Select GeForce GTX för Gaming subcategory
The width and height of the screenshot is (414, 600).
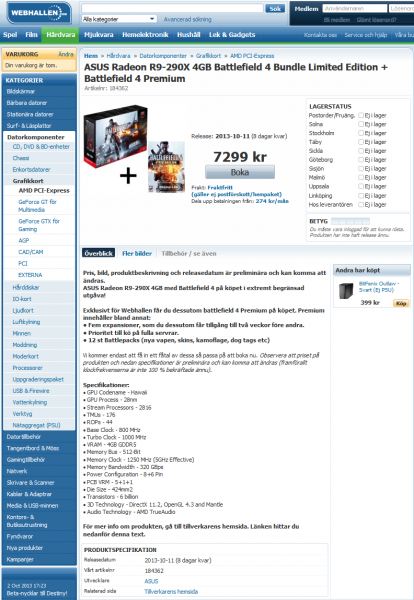point(39,225)
